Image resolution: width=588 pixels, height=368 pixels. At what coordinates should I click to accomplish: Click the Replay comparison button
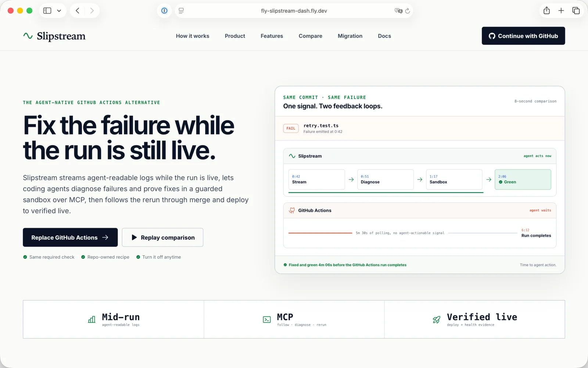click(162, 237)
